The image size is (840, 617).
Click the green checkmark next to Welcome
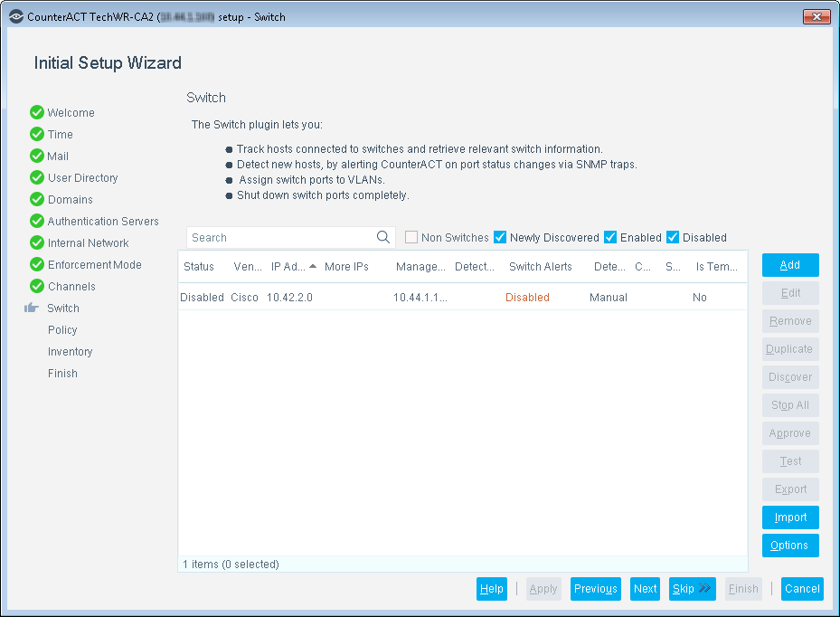pyautogui.click(x=37, y=112)
